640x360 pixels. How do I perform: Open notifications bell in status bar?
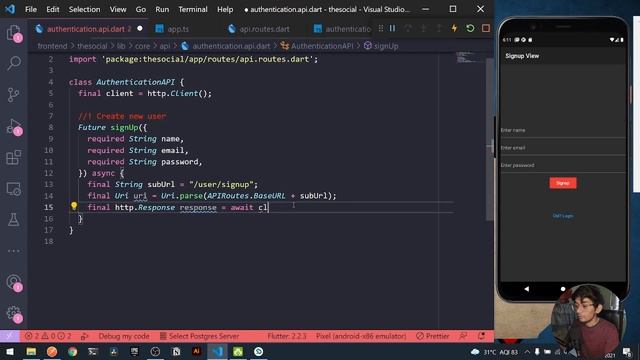click(482, 336)
